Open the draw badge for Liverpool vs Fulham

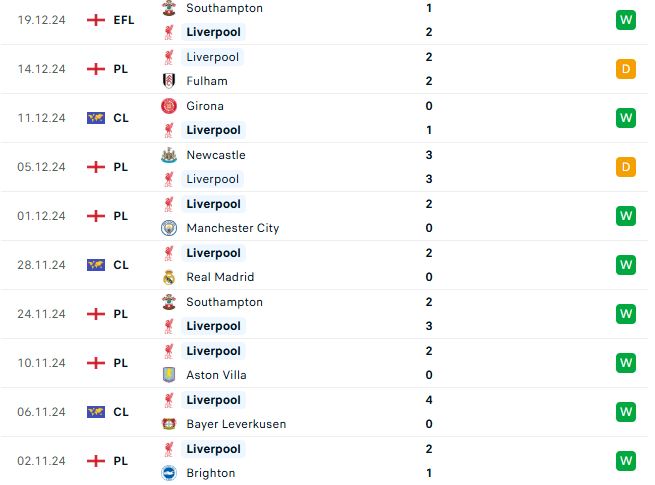tap(625, 69)
